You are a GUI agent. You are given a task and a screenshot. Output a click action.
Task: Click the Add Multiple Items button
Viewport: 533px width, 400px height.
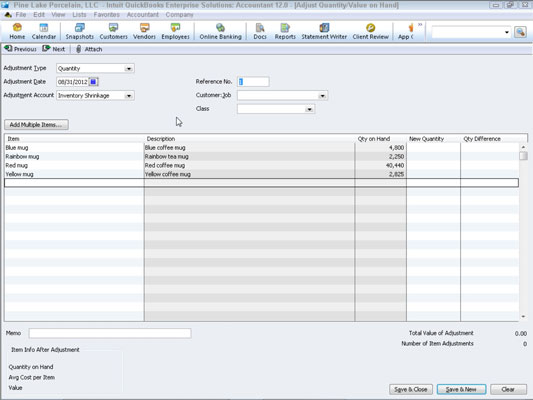36,125
